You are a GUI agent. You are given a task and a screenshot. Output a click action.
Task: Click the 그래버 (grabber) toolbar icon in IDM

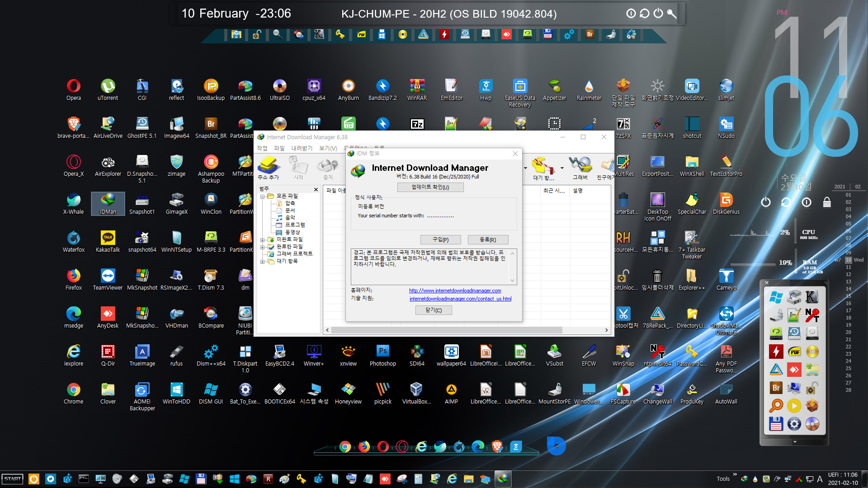pyautogui.click(x=580, y=168)
